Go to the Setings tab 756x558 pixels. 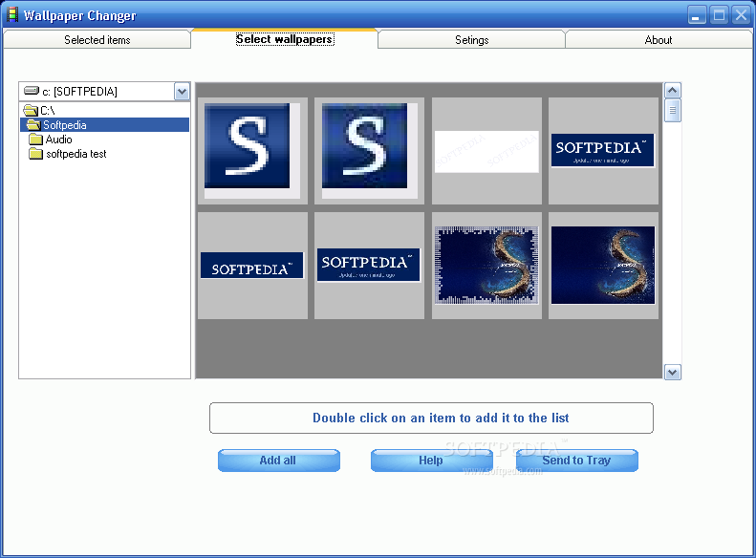(471, 40)
